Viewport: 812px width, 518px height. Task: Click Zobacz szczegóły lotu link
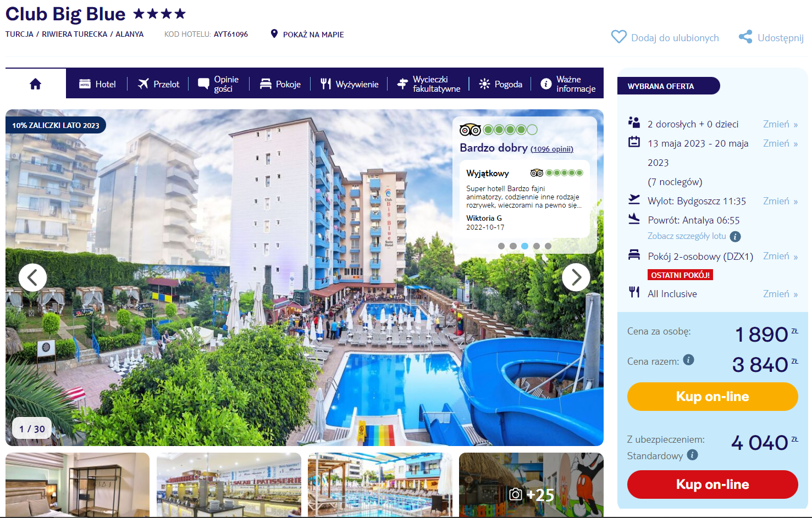[x=687, y=236]
